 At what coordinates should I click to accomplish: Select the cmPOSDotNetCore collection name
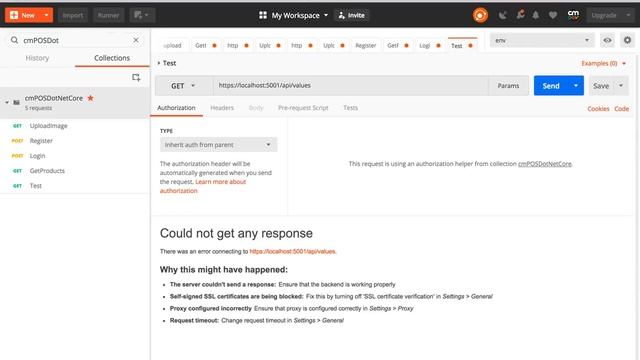pos(53,98)
